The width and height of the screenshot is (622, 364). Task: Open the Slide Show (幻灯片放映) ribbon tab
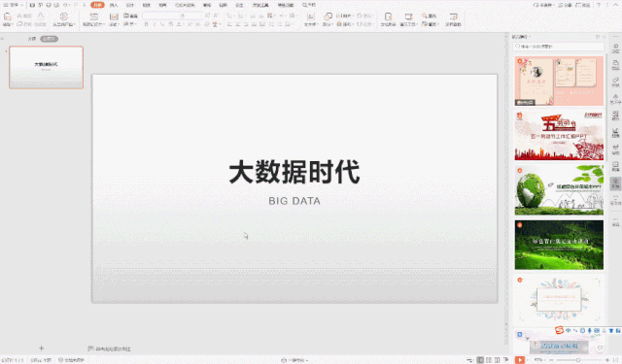185,5
